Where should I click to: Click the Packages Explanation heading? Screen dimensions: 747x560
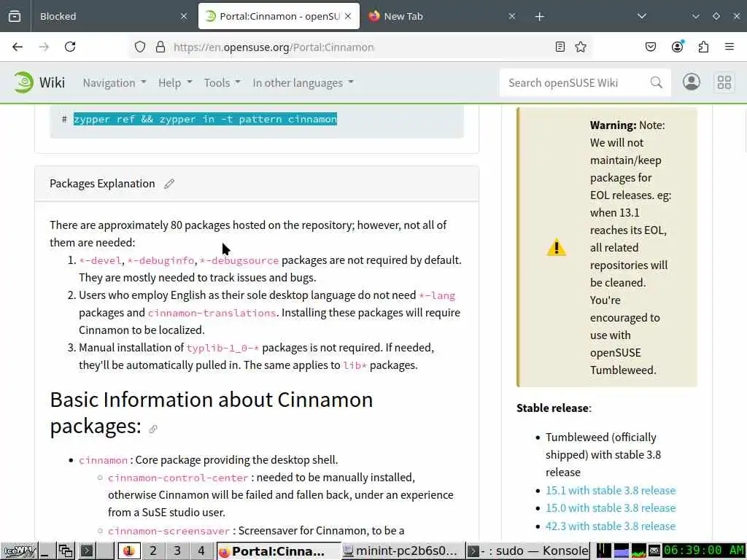point(102,184)
